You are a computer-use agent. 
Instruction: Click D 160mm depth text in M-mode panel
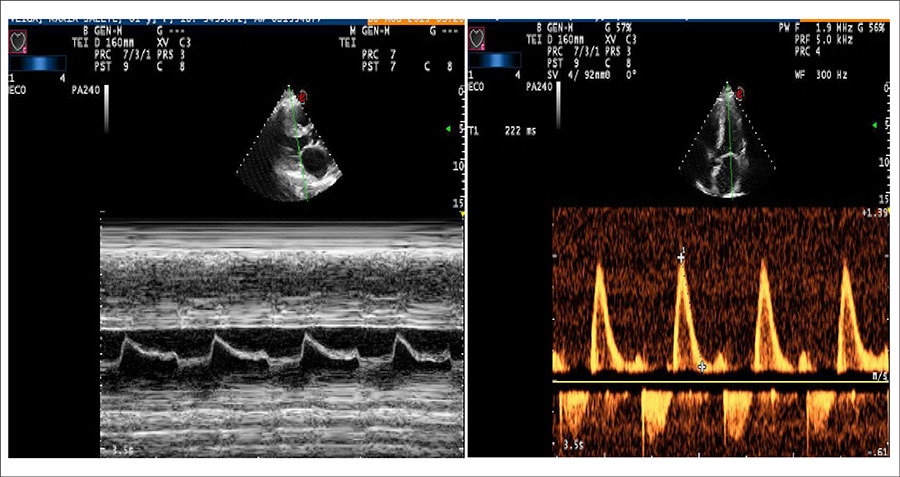(x=116, y=42)
